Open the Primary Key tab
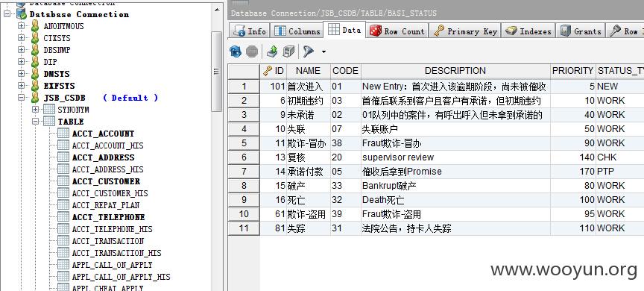 click(x=465, y=31)
